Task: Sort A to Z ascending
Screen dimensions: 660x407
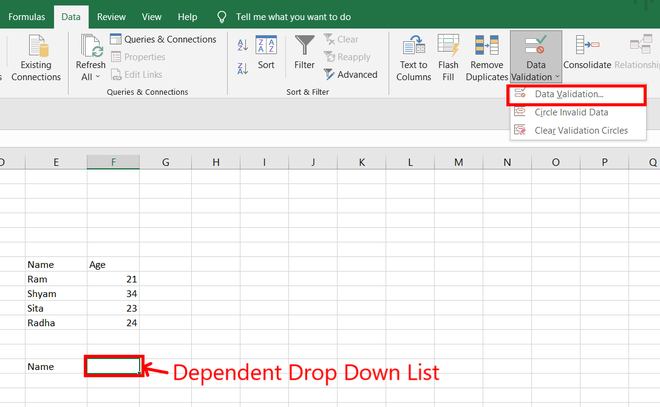Action: 242,45
